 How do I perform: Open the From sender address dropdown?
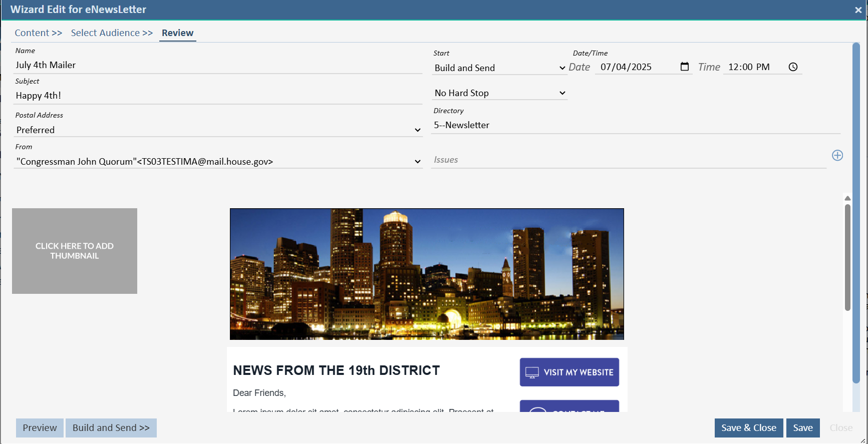pyautogui.click(x=218, y=162)
